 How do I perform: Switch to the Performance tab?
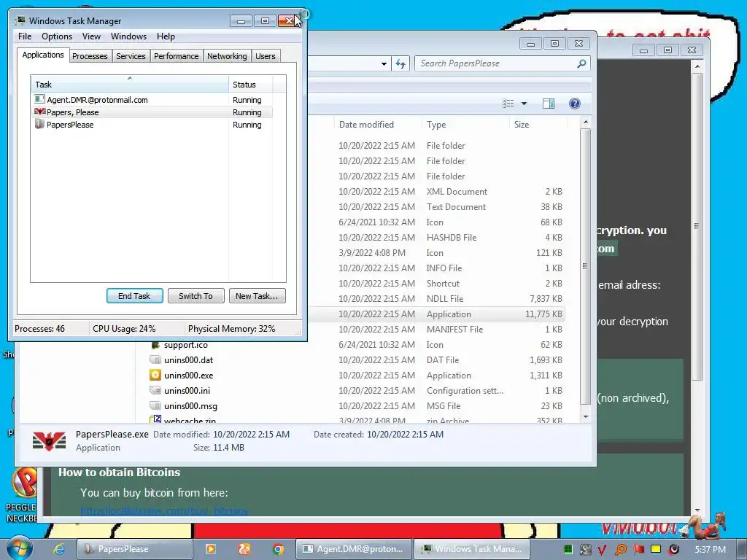coord(176,56)
